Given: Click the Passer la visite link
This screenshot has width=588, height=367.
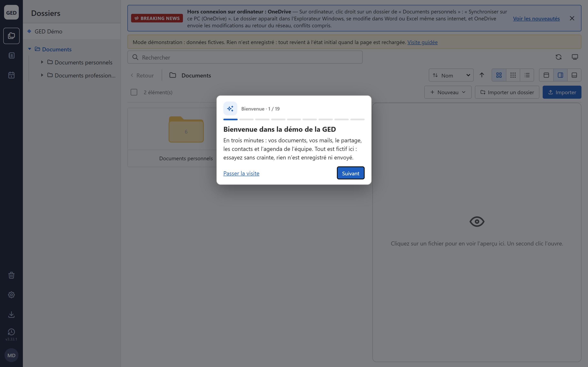Looking at the screenshot, I should coord(241,173).
